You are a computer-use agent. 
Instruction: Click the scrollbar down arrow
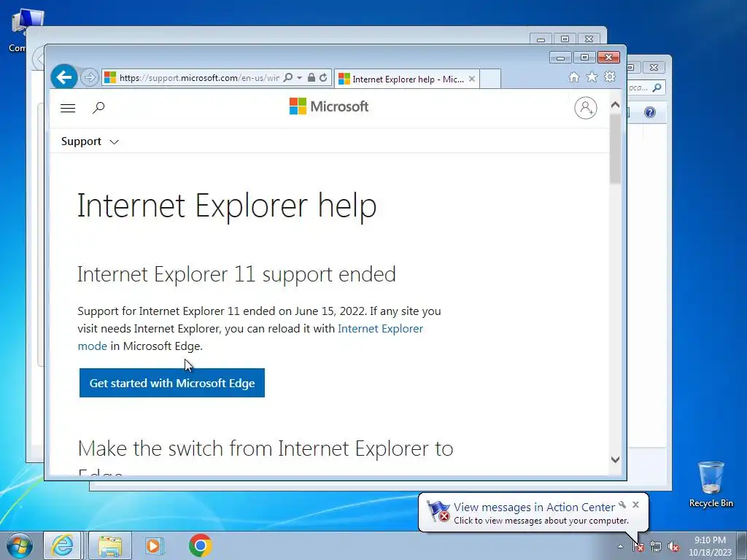coord(615,459)
